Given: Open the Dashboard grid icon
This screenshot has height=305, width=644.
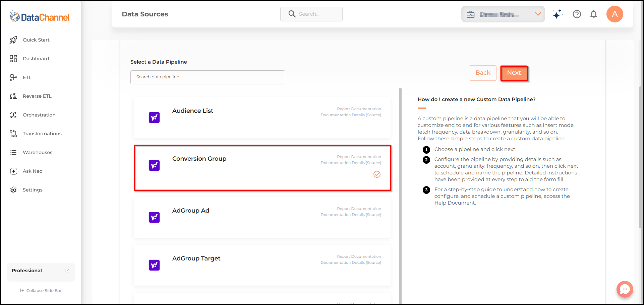Looking at the screenshot, I should (13, 59).
